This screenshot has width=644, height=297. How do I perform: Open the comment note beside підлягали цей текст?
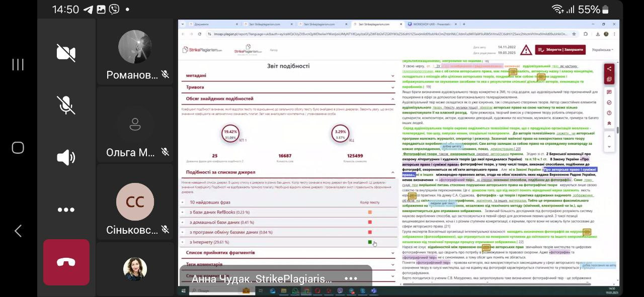point(413,196)
